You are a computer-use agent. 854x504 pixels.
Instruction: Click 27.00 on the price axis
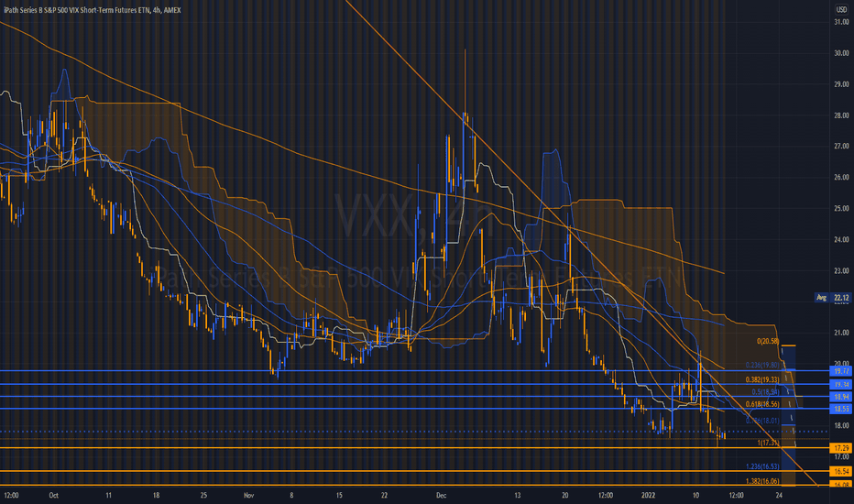841,146
